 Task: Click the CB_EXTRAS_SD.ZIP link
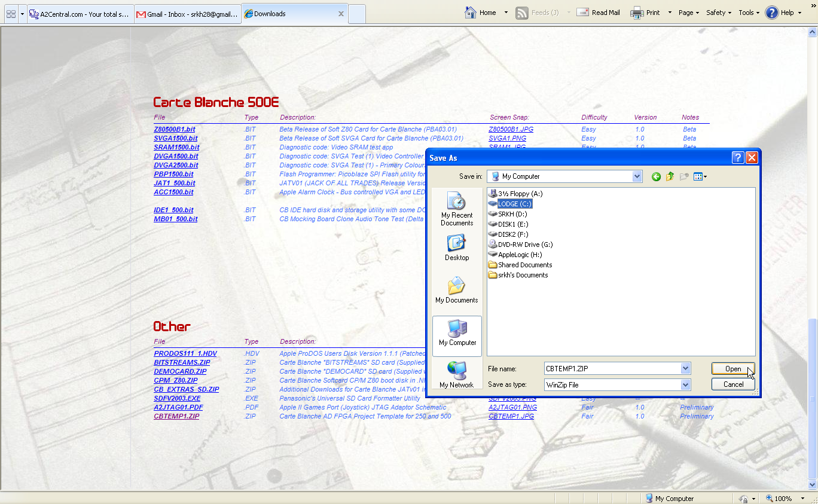[x=187, y=389]
